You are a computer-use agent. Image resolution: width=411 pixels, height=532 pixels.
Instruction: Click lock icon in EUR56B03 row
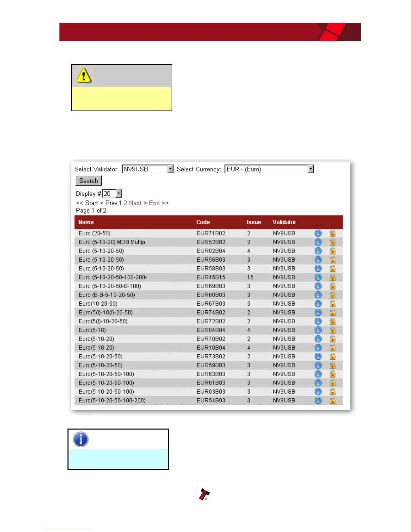click(x=332, y=260)
